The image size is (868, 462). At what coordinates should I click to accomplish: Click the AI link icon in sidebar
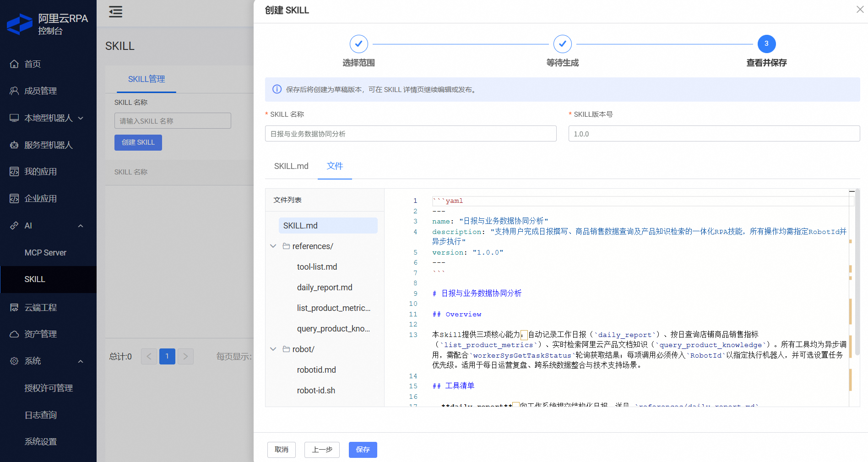click(x=14, y=226)
